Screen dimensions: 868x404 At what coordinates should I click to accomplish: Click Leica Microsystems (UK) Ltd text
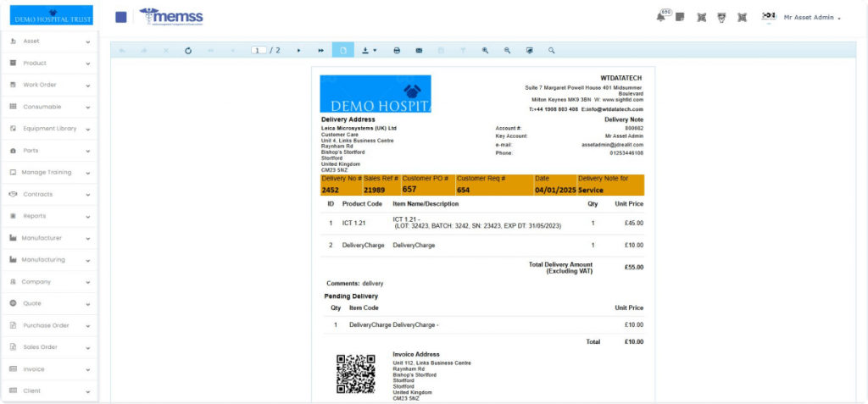coord(359,128)
